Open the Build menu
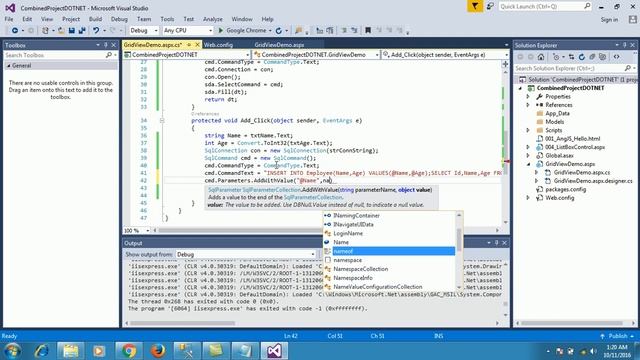The height and width of the screenshot is (360, 640). [96, 19]
